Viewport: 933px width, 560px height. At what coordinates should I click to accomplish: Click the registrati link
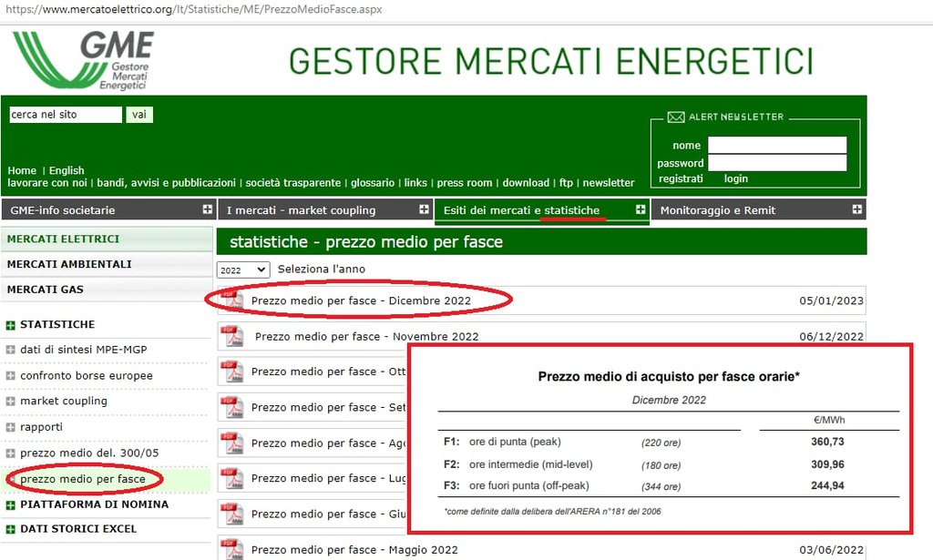click(x=681, y=179)
